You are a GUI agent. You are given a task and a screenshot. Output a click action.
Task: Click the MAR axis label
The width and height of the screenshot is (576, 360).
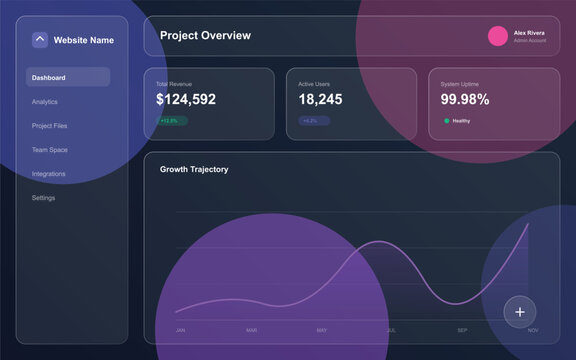(251, 331)
